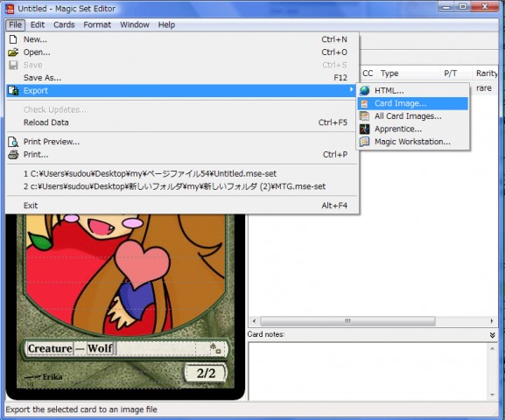Click the card list scroll right arrow
The image size is (505, 420).
click(x=492, y=321)
